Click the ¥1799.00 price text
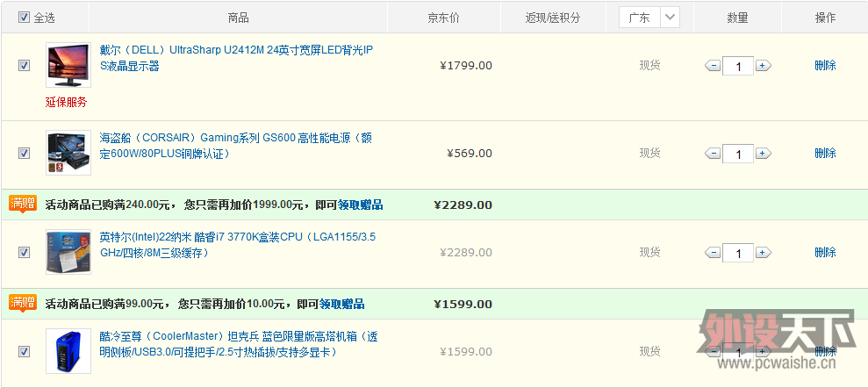The image size is (868, 388). click(466, 66)
